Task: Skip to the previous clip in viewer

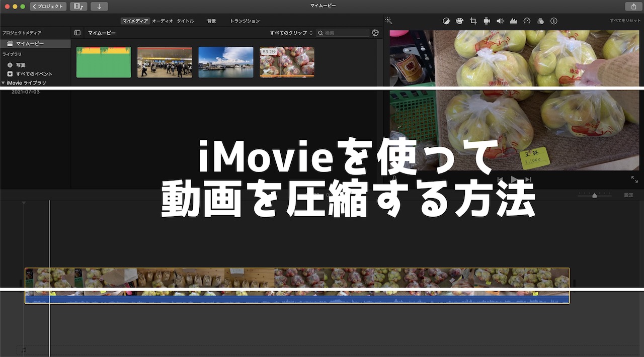Action: pyautogui.click(x=500, y=180)
